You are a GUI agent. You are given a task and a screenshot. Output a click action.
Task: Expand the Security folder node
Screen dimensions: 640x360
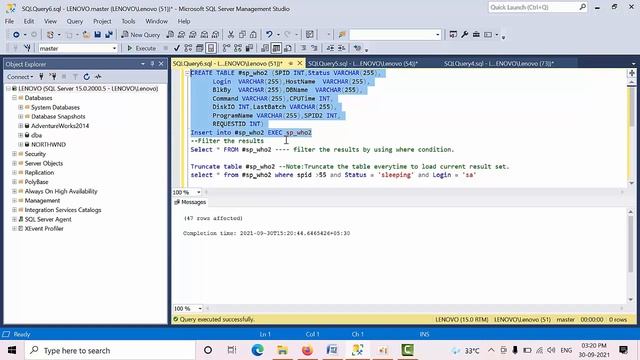point(14,154)
